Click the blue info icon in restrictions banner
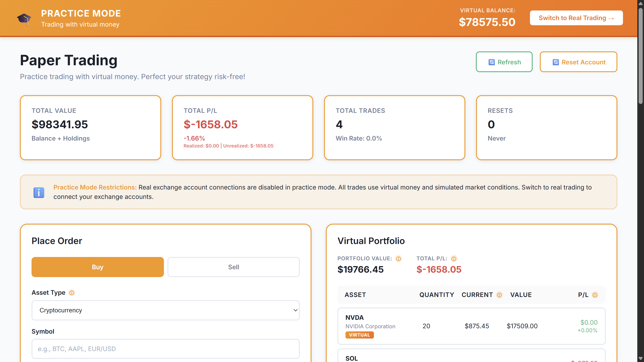The image size is (644, 362). (x=39, y=192)
